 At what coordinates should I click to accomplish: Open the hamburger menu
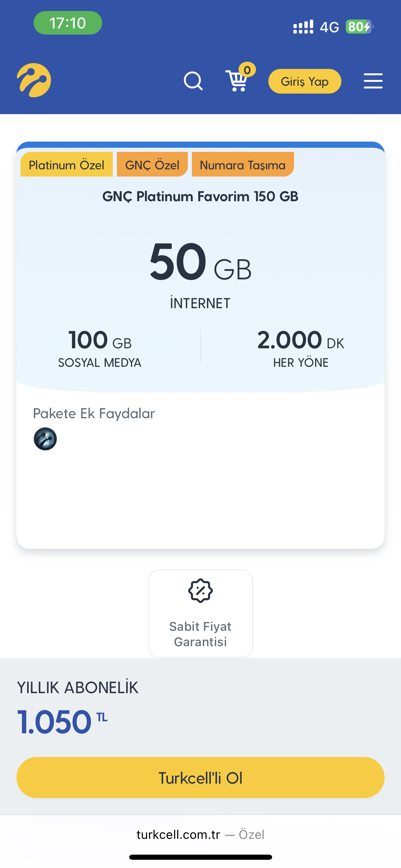373,81
